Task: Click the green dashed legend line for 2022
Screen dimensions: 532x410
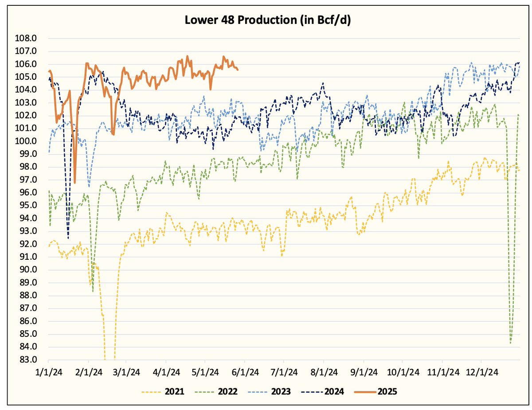Action: [x=205, y=392]
